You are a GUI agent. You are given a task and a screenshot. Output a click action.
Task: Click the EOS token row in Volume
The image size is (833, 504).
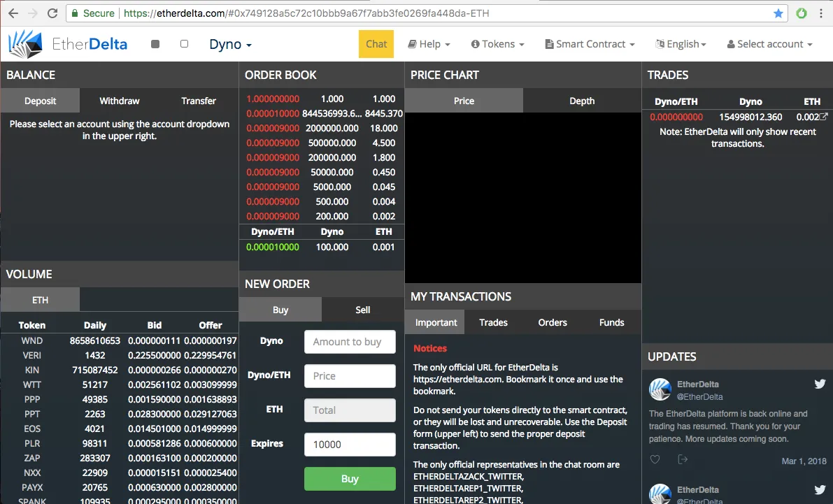(x=120, y=429)
